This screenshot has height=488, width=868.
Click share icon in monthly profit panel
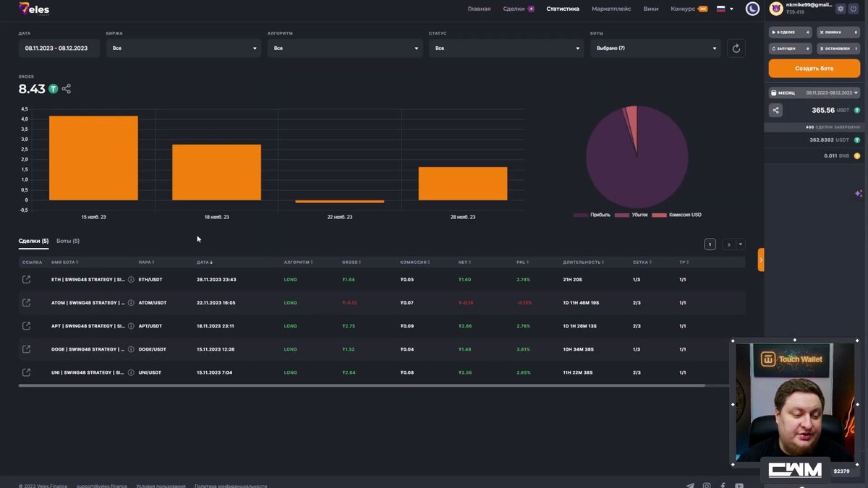(776, 111)
